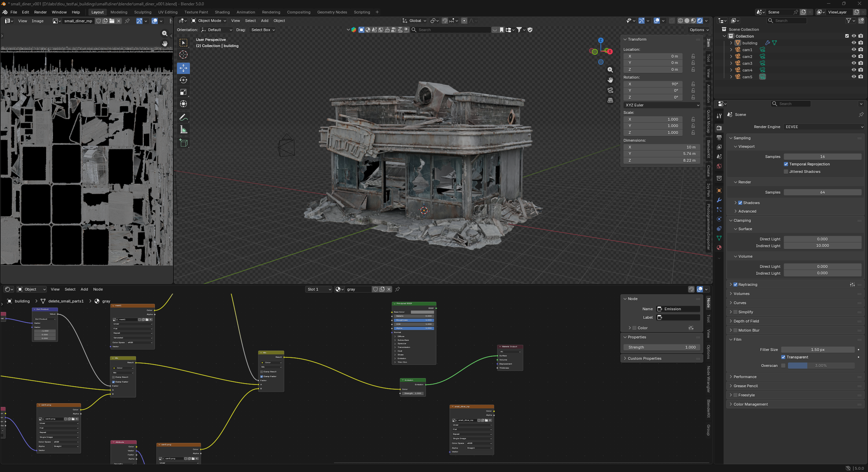
Task: Open the Global transform orientation dropdown
Action: (x=414, y=21)
